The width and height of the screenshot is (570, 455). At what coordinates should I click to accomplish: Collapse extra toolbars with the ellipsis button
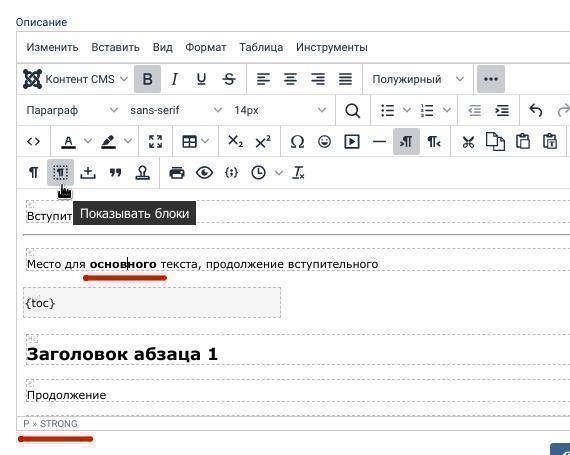click(x=491, y=79)
